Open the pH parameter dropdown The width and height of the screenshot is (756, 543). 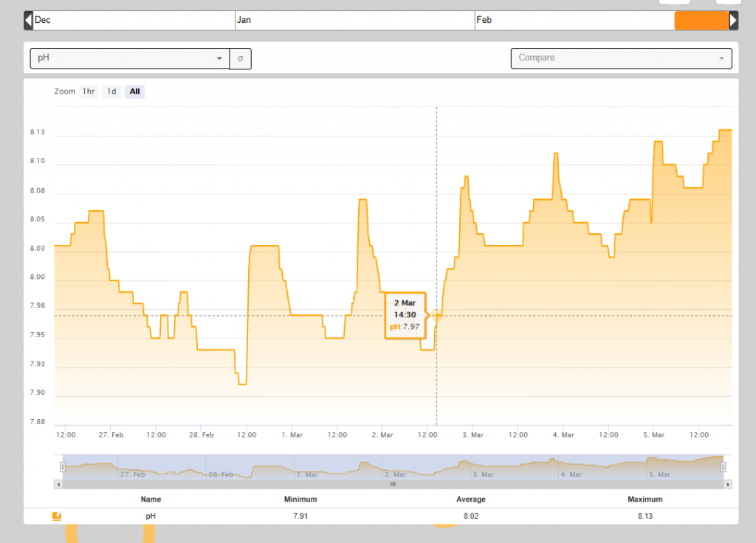coord(129,58)
